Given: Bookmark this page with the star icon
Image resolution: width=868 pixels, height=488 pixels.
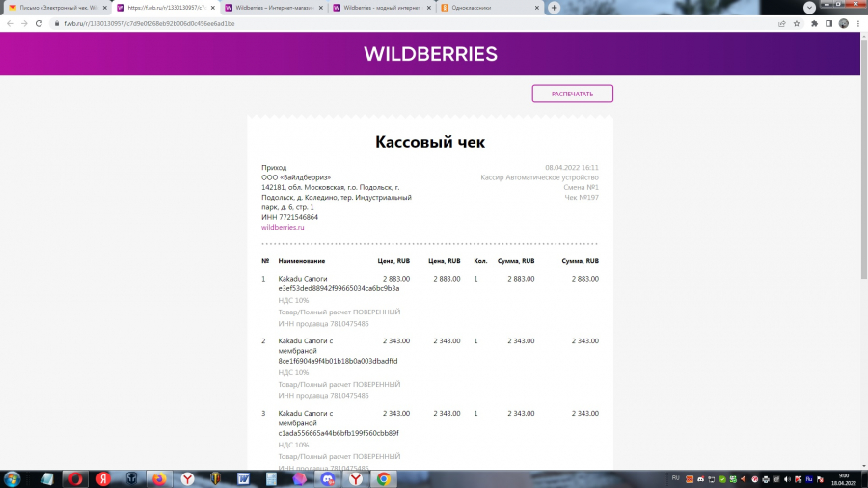Looking at the screenshot, I should click(x=797, y=24).
